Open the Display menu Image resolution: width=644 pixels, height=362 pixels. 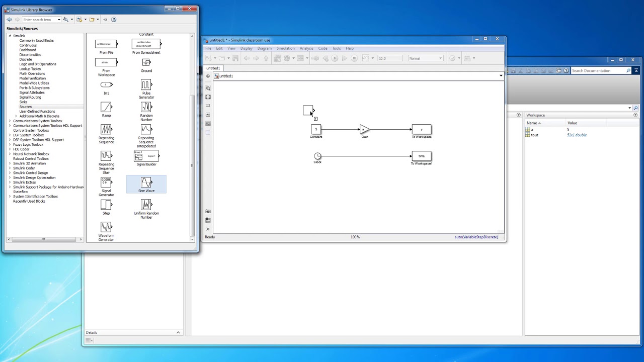tap(246, 48)
